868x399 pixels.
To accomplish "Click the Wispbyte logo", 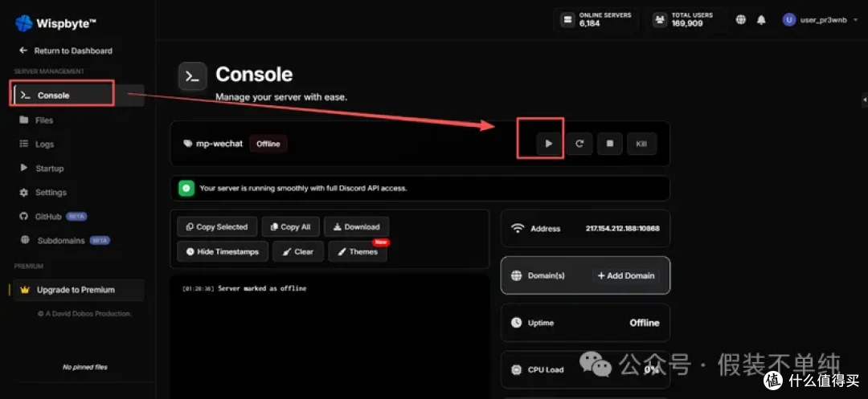I will [x=55, y=23].
